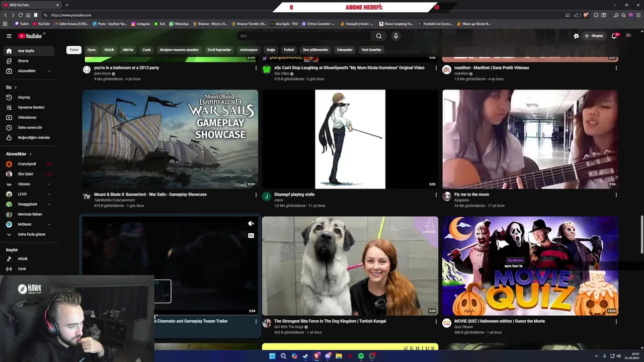Open Geçmiş history in sidebar
The height and width of the screenshot is (362, 644).
[x=30, y=97]
